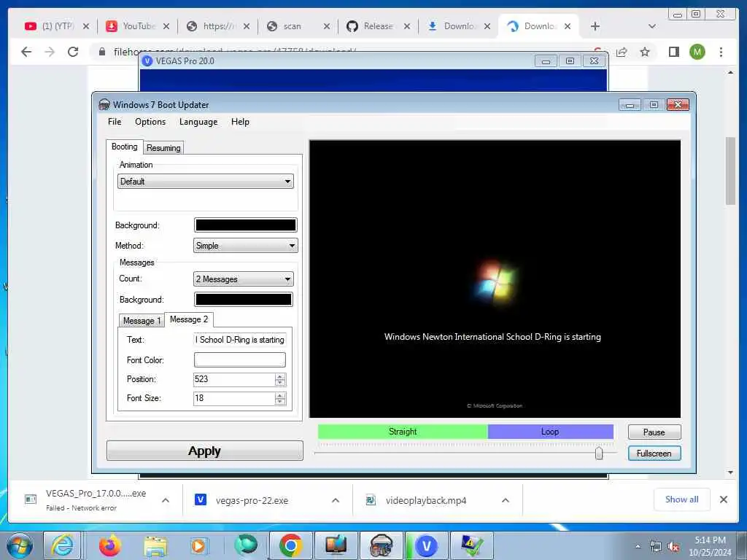Open the tab search chevron
747x560 pixels.
652,26
